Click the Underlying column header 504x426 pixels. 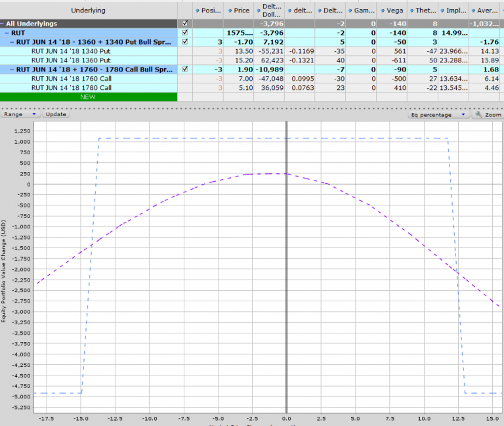click(x=88, y=11)
